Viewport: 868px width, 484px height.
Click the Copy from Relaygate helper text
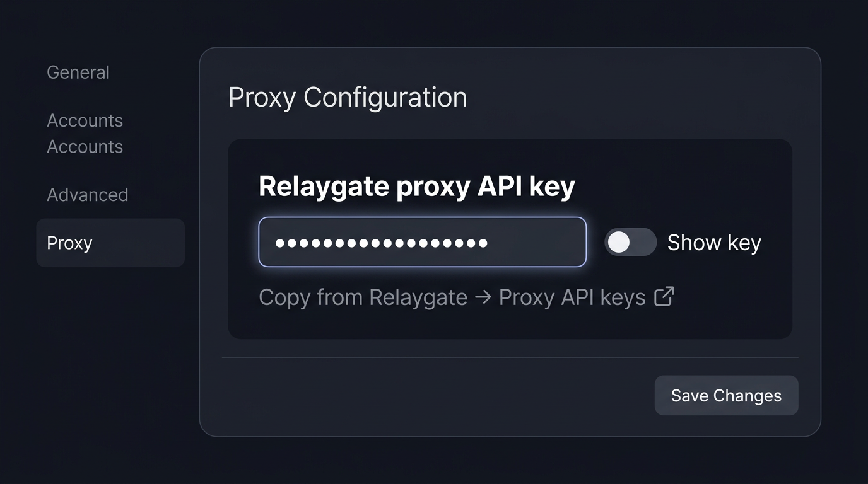pos(363,297)
